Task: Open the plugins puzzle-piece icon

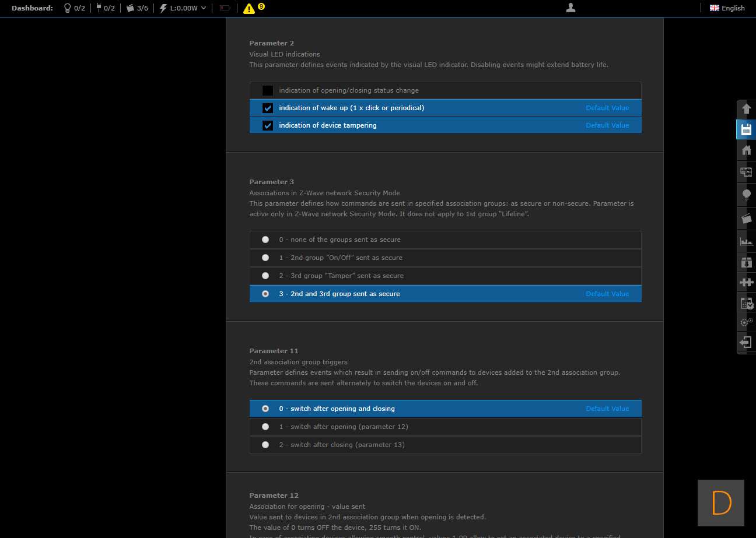Action: coord(746,282)
